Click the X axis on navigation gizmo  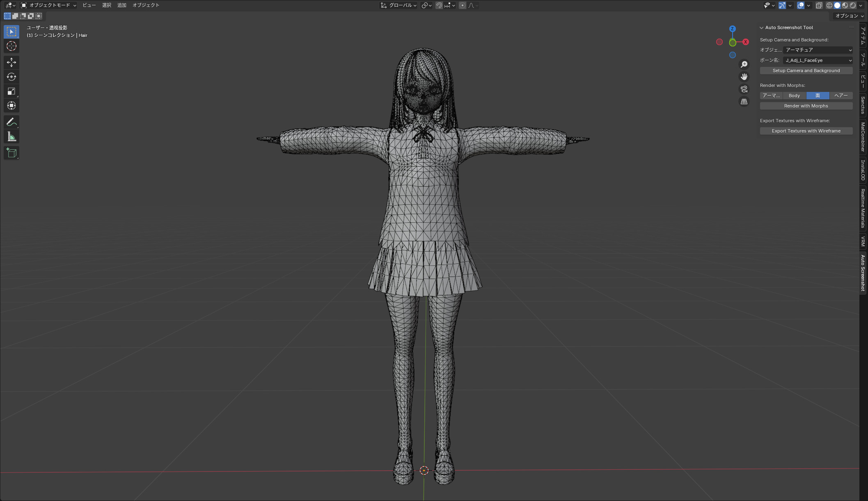tap(746, 42)
